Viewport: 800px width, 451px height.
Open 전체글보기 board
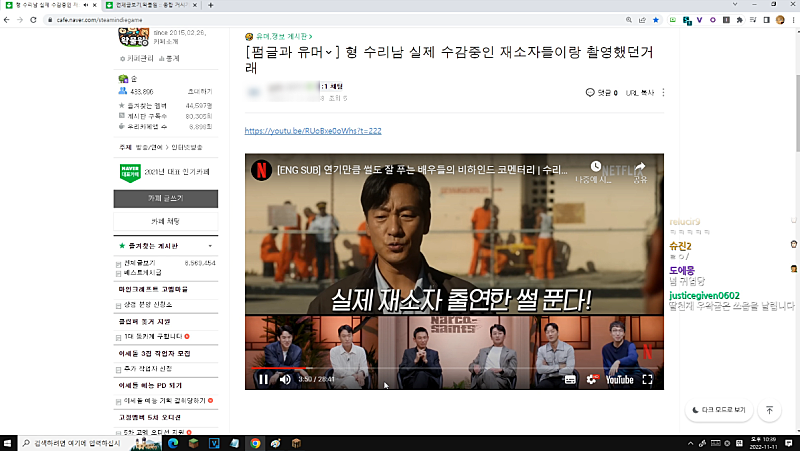[140, 263]
